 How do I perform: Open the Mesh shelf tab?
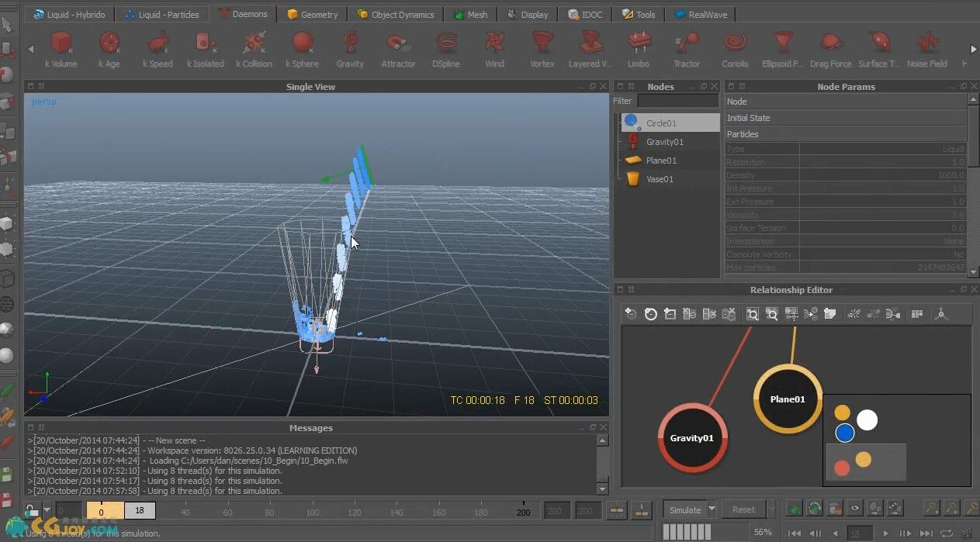point(472,14)
